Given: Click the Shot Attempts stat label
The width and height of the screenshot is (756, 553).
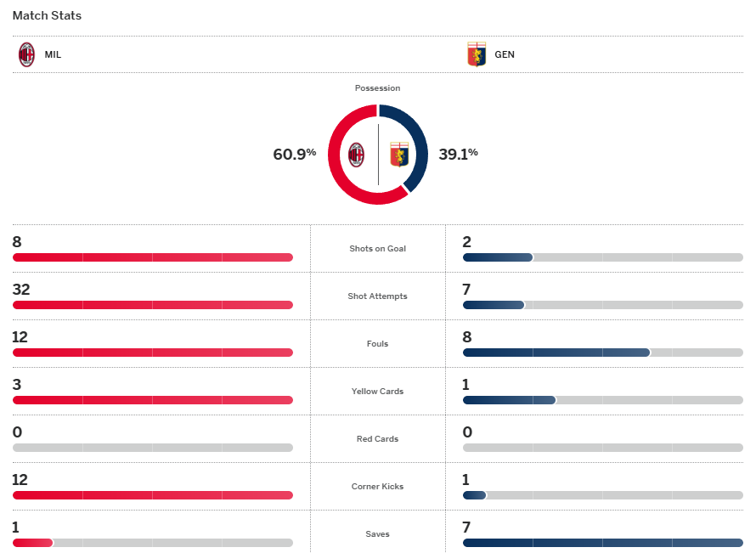Looking at the screenshot, I should 378,296.
